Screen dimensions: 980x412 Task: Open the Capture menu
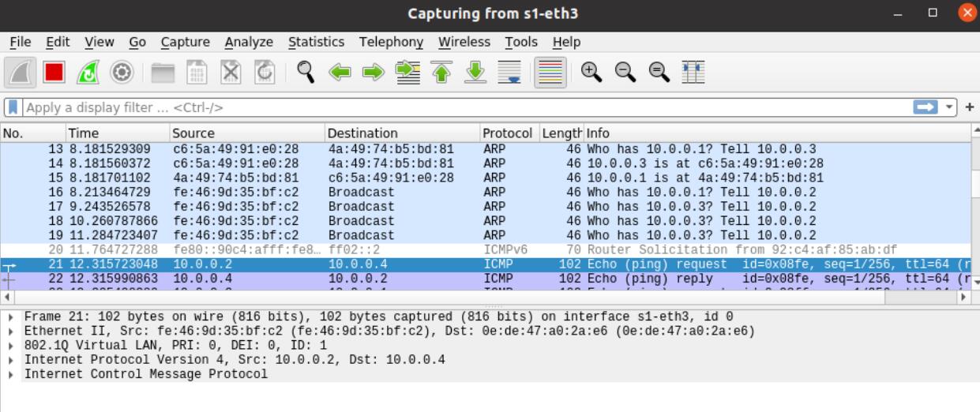185,42
